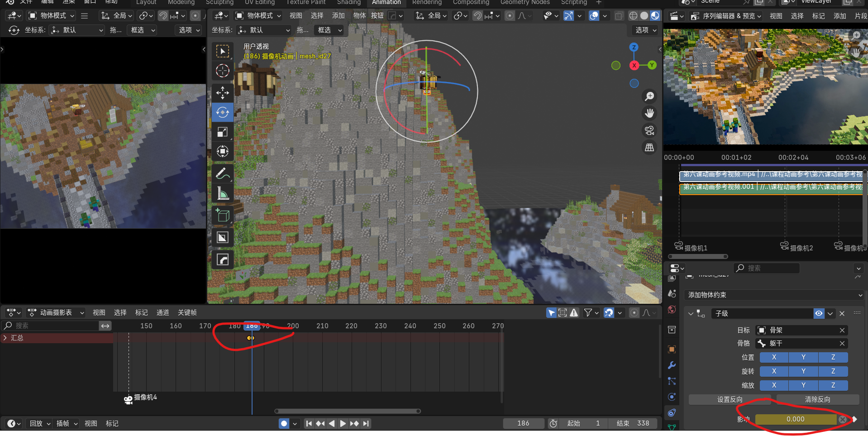
Task: Click the red X axis gizmo ball
Action: click(x=634, y=65)
